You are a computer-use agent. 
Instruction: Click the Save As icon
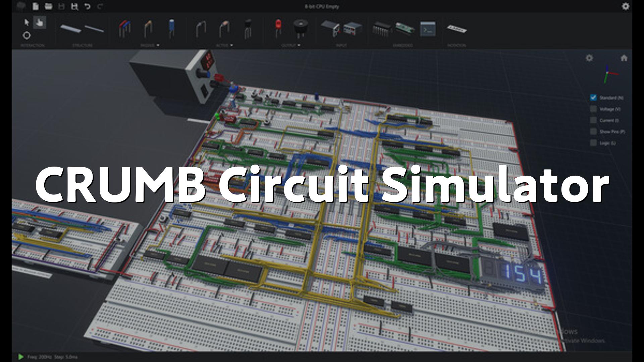pyautogui.click(x=74, y=6)
